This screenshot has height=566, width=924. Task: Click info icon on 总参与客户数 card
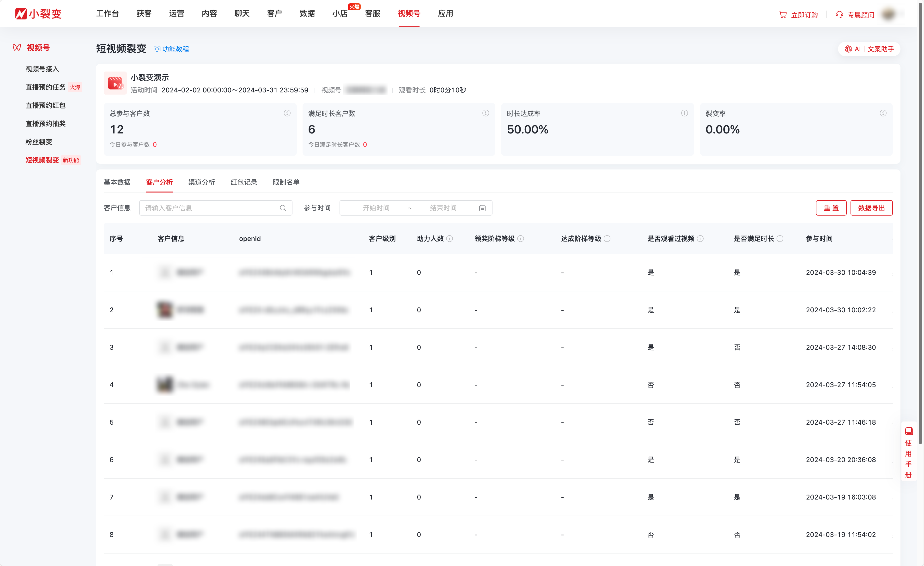(287, 113)
